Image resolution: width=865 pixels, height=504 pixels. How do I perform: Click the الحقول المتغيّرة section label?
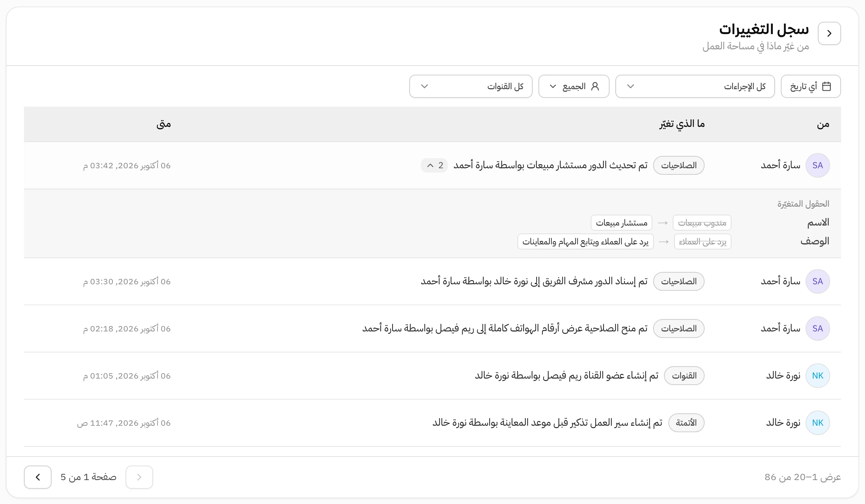click(803, 204)
